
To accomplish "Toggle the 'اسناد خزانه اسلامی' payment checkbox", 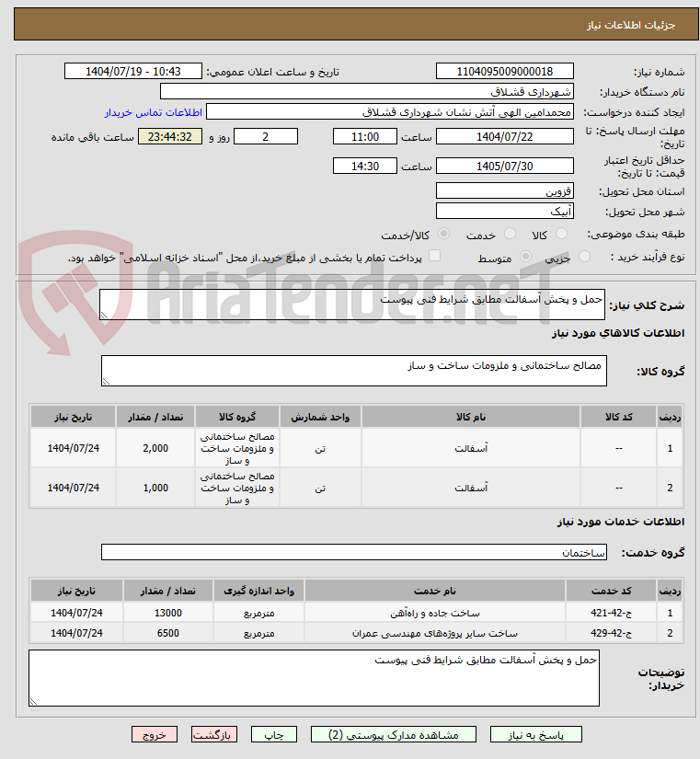I will click(x=435, y=256).
